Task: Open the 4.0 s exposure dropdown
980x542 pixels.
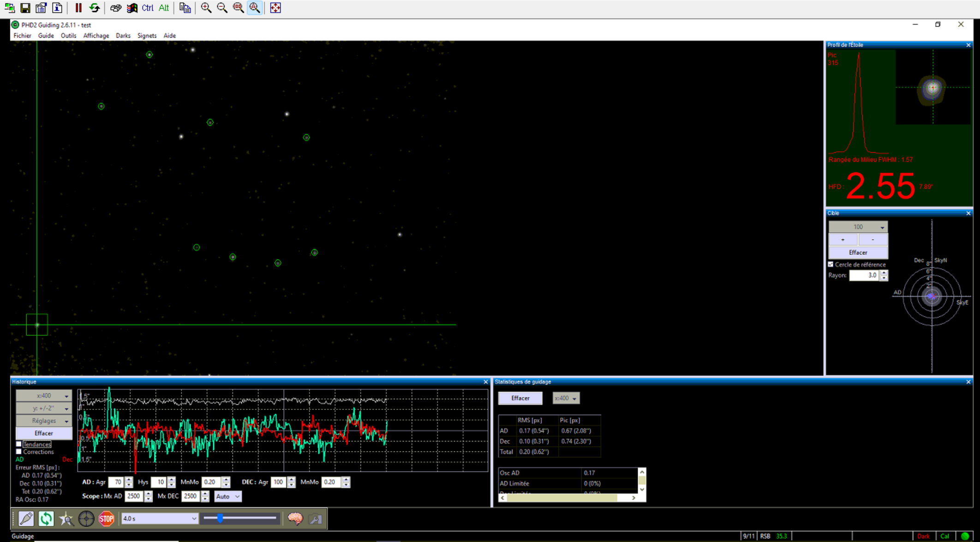Action: tap(159, 519)
